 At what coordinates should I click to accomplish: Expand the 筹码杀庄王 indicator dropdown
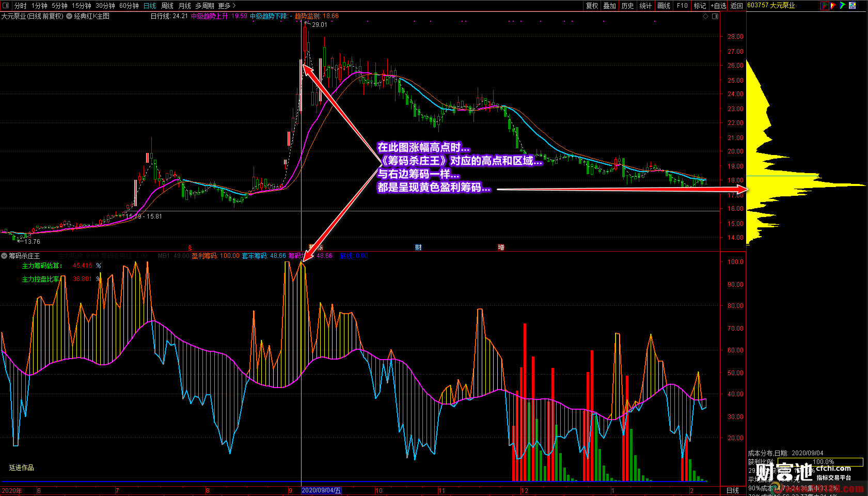[4, 256]
